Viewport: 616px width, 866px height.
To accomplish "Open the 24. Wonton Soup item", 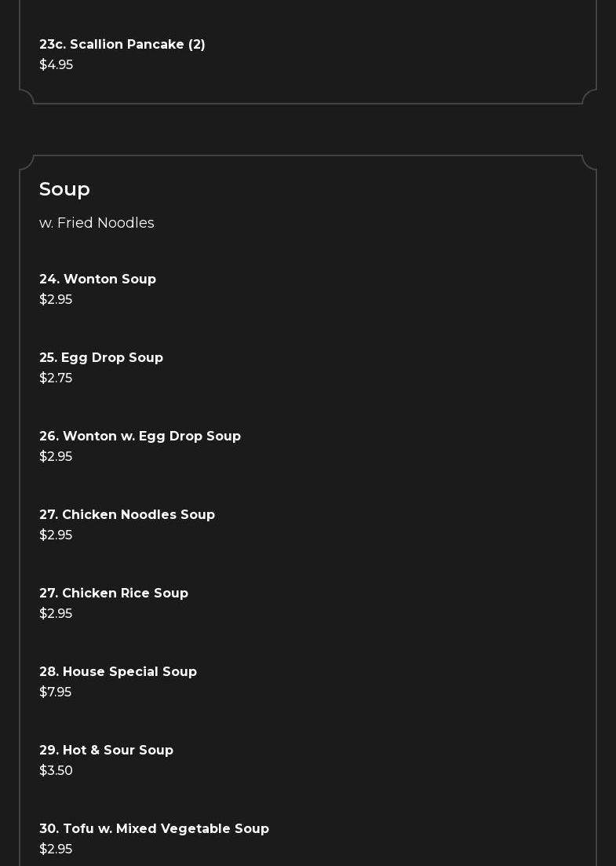I will [x=97, y=280].
